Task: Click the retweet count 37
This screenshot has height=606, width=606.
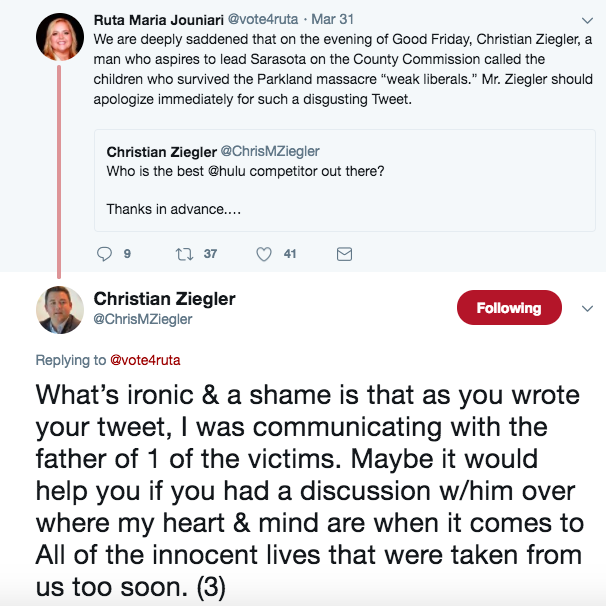Action: click(x=210, y=254)
